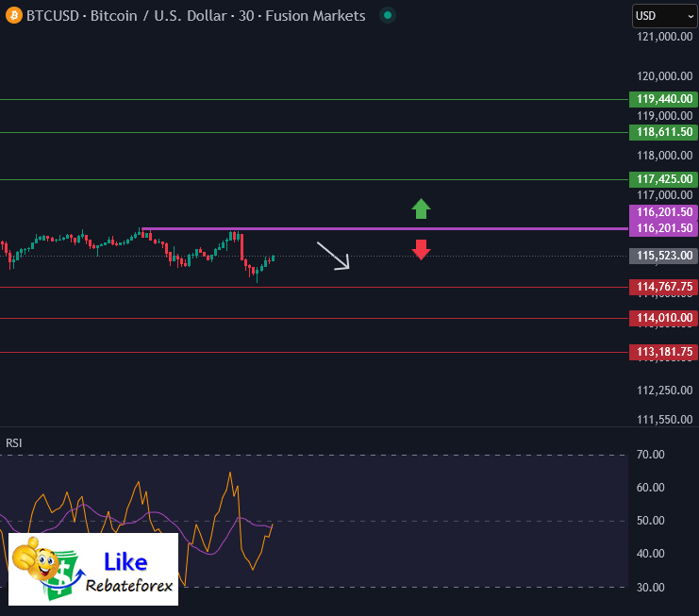699x616 pixels.
Task: Select the 113,181.75 red price label
Action: point(663,352)
